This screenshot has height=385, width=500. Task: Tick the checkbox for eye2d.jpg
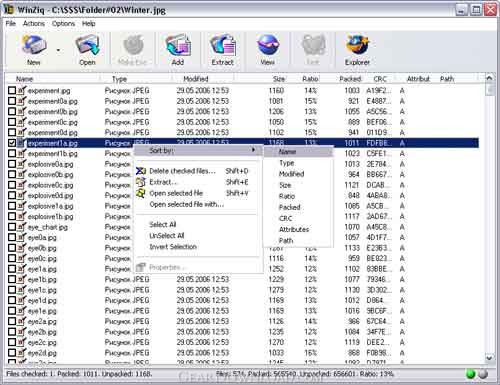pos(12,353)
